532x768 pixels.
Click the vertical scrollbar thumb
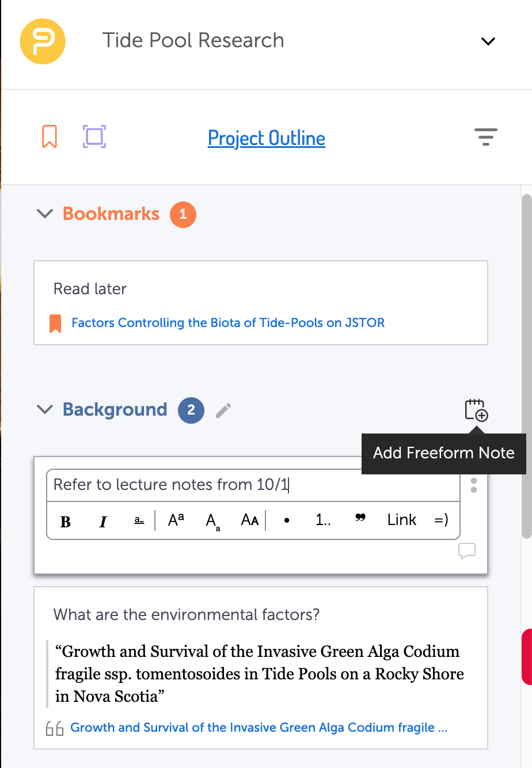click(x=526, y=367)
